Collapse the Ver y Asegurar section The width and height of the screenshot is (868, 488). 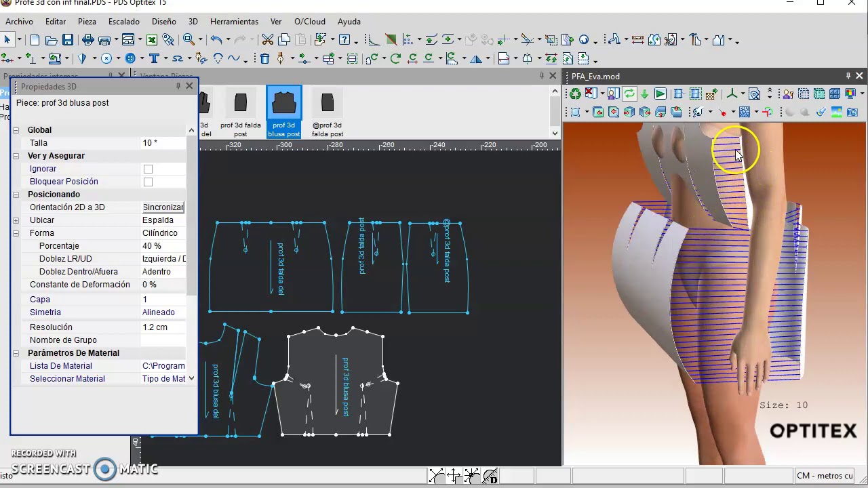pyautogui.click(x=16, y=156)
